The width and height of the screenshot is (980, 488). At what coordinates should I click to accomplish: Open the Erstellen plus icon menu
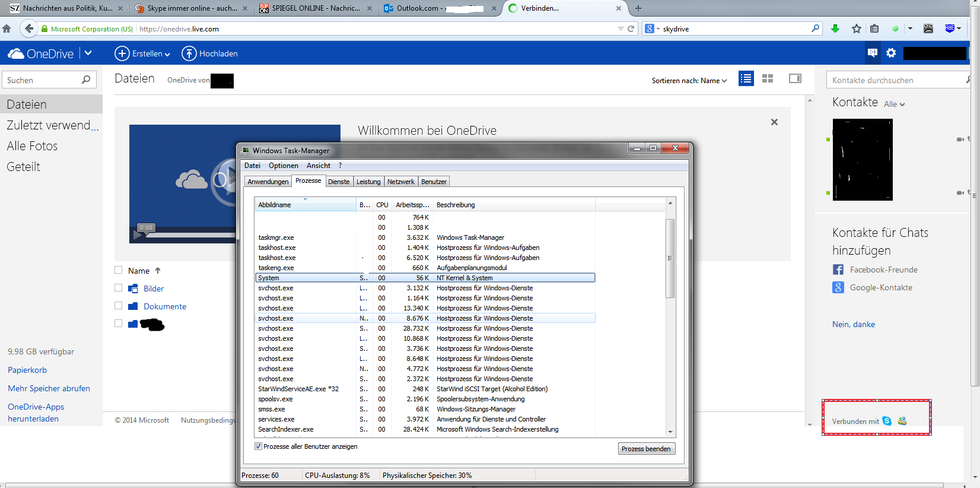tap(122, 53)
